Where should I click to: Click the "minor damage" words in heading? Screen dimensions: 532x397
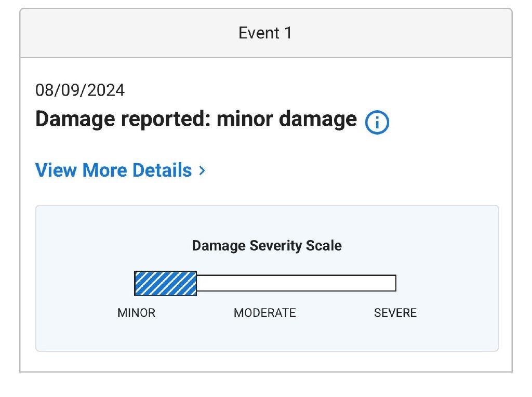[286, 120]
